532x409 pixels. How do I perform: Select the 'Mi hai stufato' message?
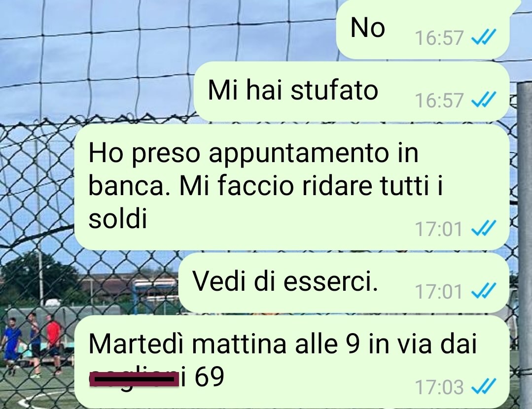point(352,91)
